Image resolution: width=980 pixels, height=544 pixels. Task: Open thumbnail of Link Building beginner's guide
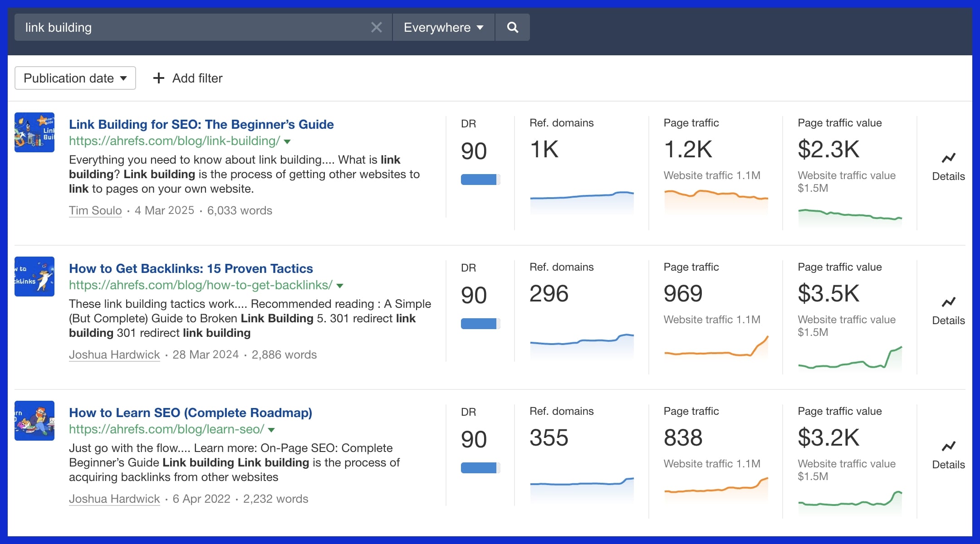[34, 132]
